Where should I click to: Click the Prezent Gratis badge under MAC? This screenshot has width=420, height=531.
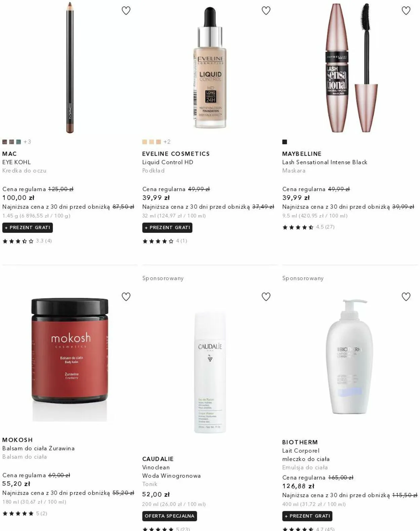[28, 228]
